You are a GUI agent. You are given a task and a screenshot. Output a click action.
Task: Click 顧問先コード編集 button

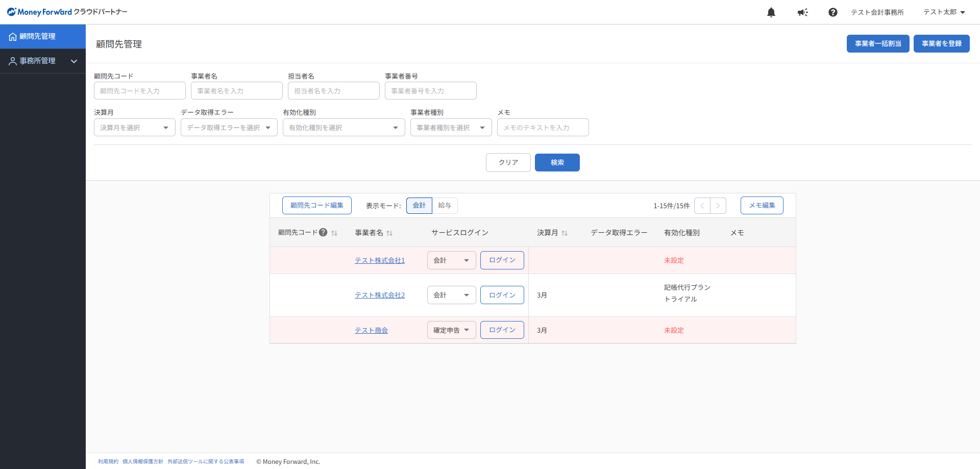pyautogui.click(x=317, y=205)
